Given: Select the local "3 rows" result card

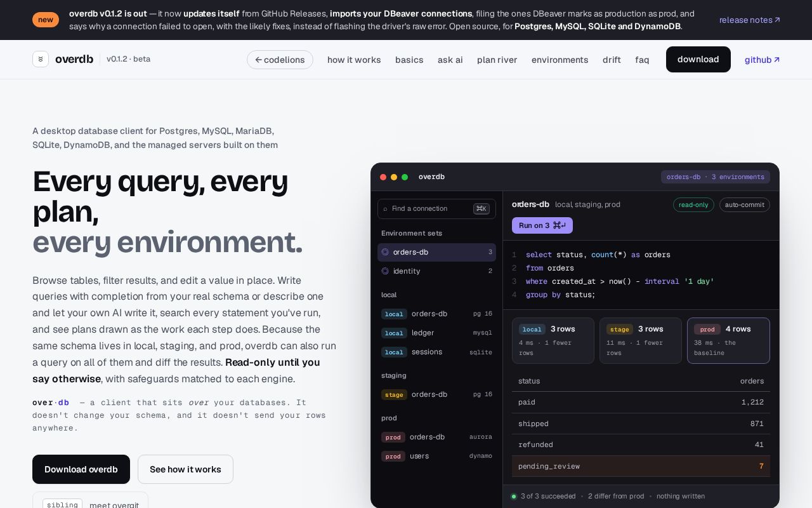Looking at the screenshot, I should point(553,341).
